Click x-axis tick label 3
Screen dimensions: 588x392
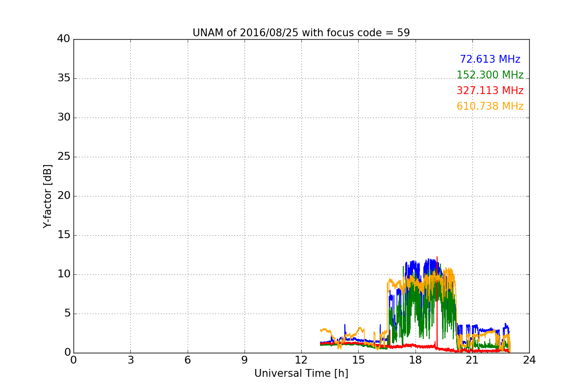130,360
